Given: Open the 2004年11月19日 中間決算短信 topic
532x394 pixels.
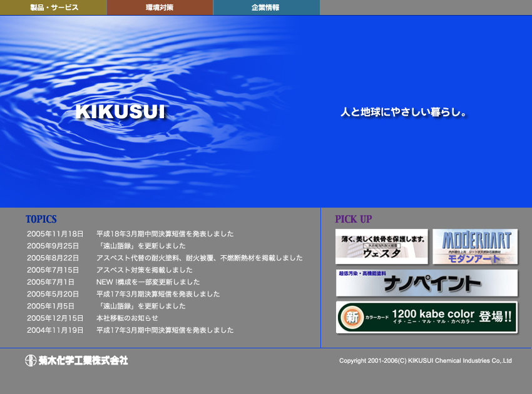Looking at the screenshot, I should click(165, 330).
